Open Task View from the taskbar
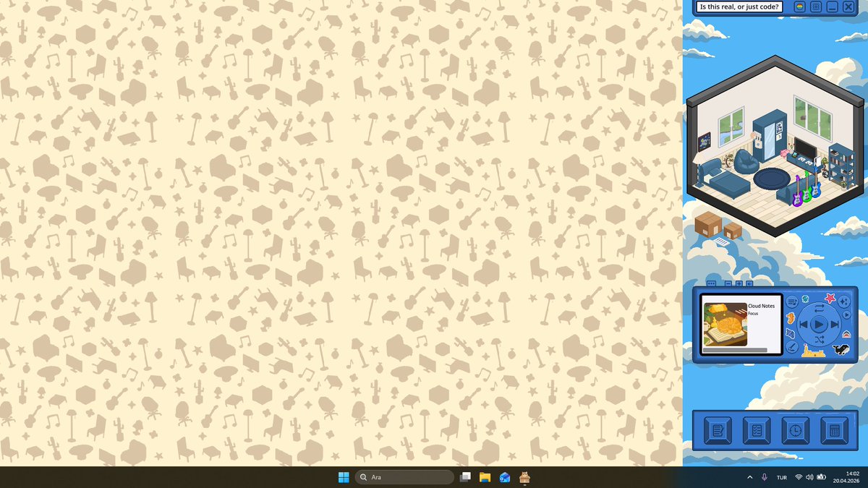The image size is (868, 488). click(466, 477)
